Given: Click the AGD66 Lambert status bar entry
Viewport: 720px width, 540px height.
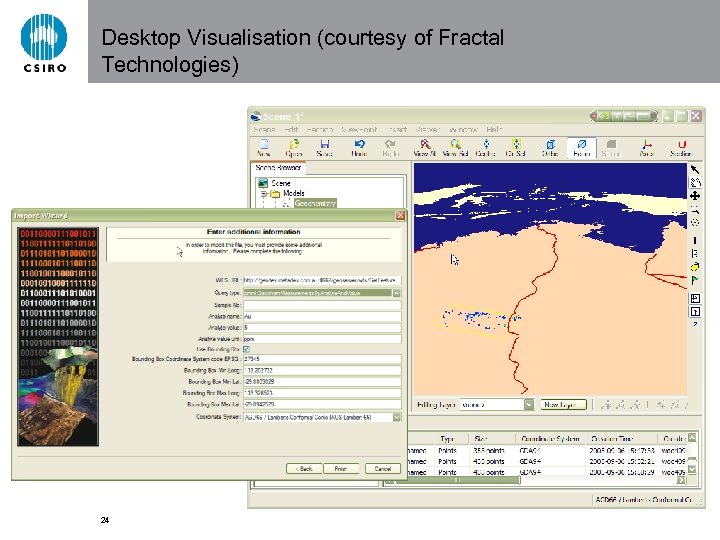Looking at the screenshot, I should (x=644, y=500).
